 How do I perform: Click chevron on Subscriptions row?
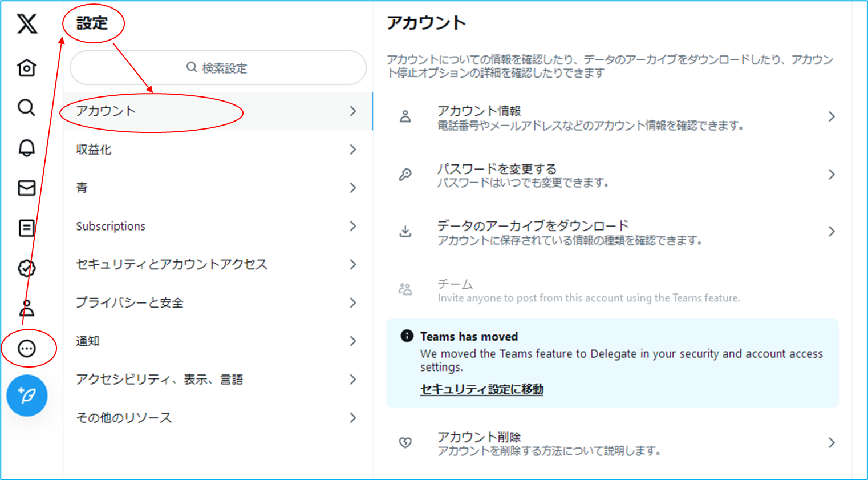[353, 226]
